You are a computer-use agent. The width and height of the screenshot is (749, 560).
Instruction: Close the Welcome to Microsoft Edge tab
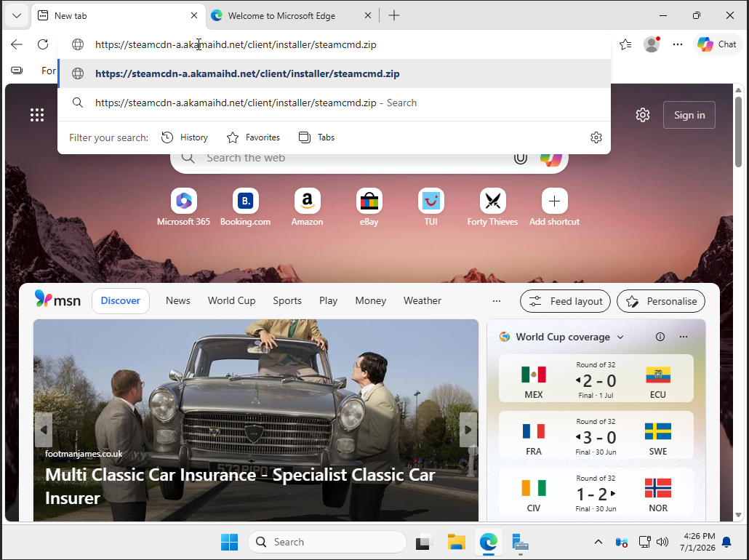[x=368, y=16]
